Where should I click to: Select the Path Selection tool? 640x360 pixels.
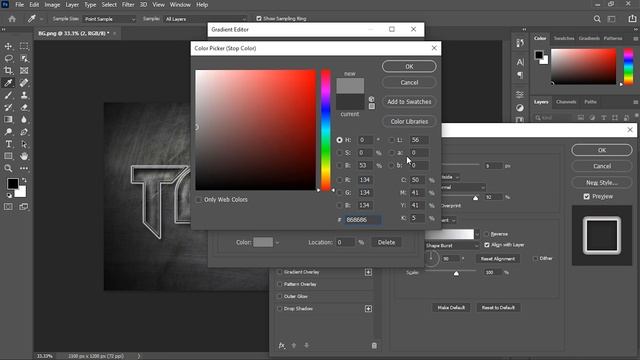(24, 144)
